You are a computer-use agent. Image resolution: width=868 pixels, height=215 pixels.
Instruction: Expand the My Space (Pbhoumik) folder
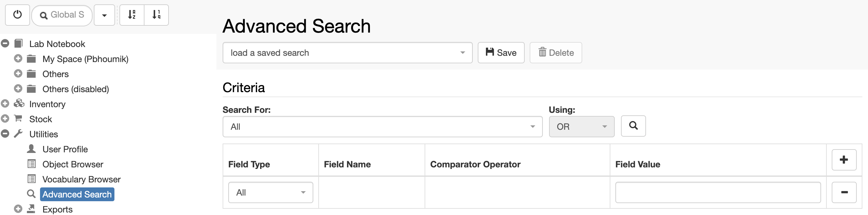tap(18, 59)
